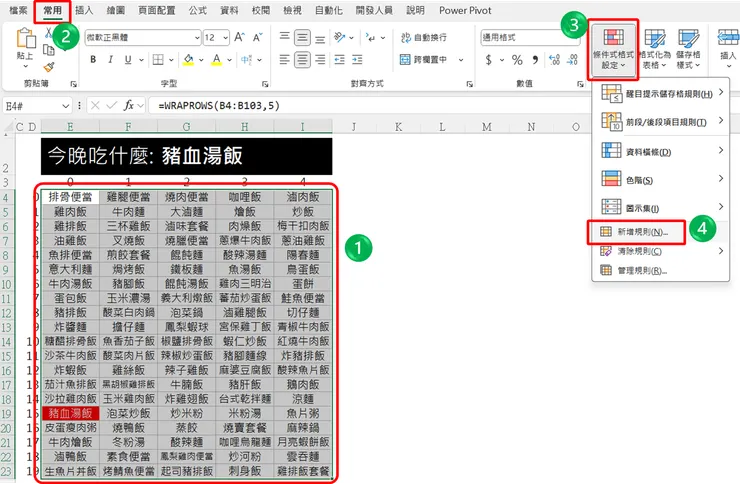This screenshot has width=740, height=484.
Task: Increase font size with larger A
Action: pos(239,37)
